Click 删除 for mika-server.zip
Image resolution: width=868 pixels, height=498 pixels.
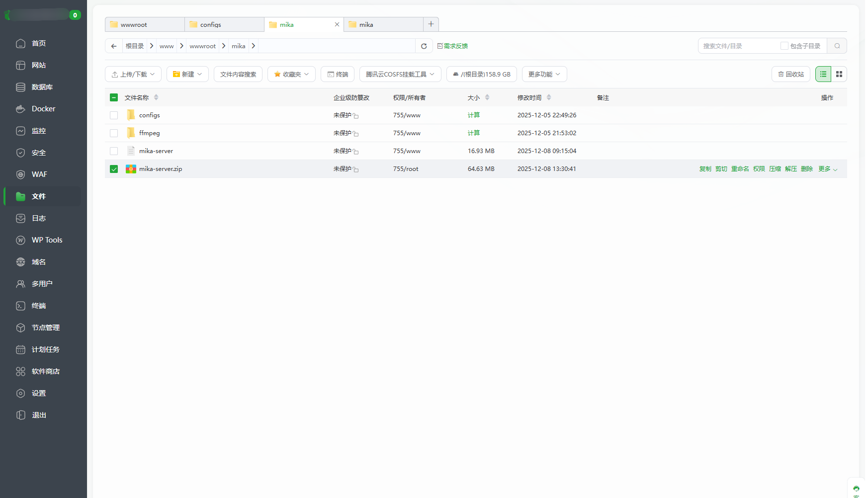point(806,169)
